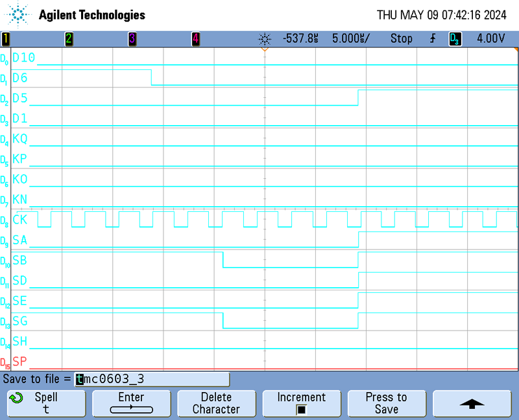The height and width of the screenshot is (420, 519).
Task: Toggle the Stop run status indicator
Action: coord(401,39)
